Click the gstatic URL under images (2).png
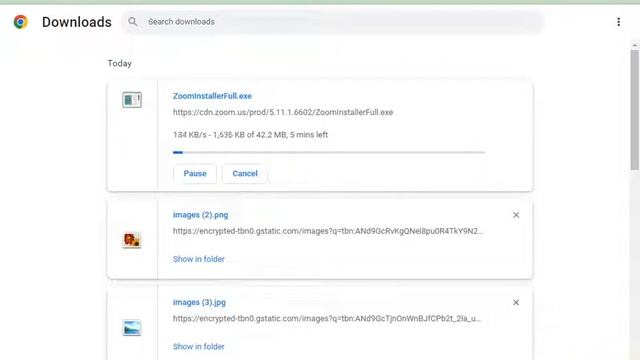This screenshot has height=360, width=640. coord(328,231)
